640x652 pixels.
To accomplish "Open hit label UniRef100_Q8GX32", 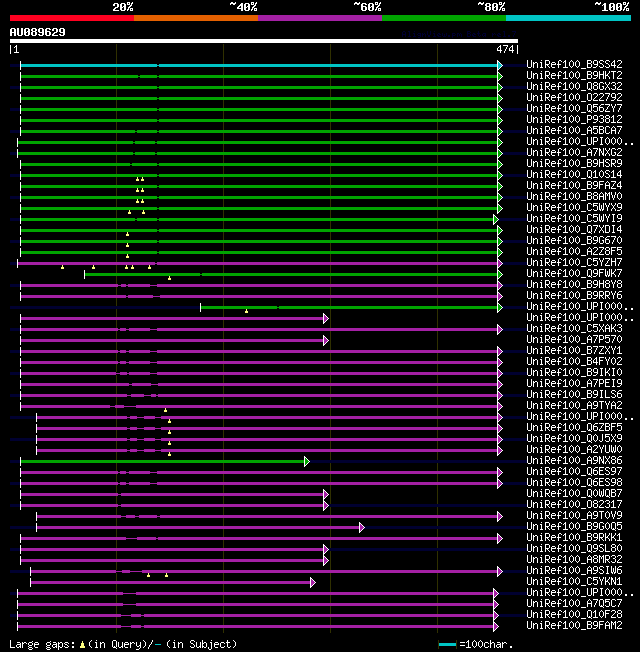I will pos(574,86).
